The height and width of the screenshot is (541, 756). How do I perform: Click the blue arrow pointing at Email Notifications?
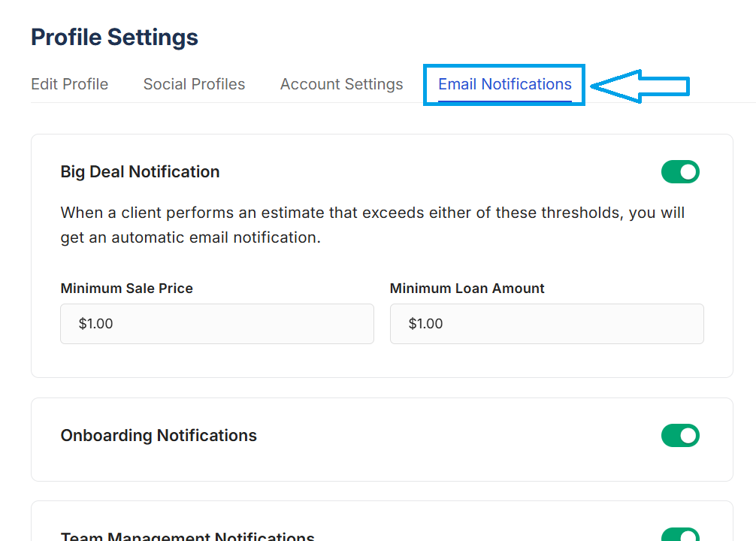tap(639, 86)
